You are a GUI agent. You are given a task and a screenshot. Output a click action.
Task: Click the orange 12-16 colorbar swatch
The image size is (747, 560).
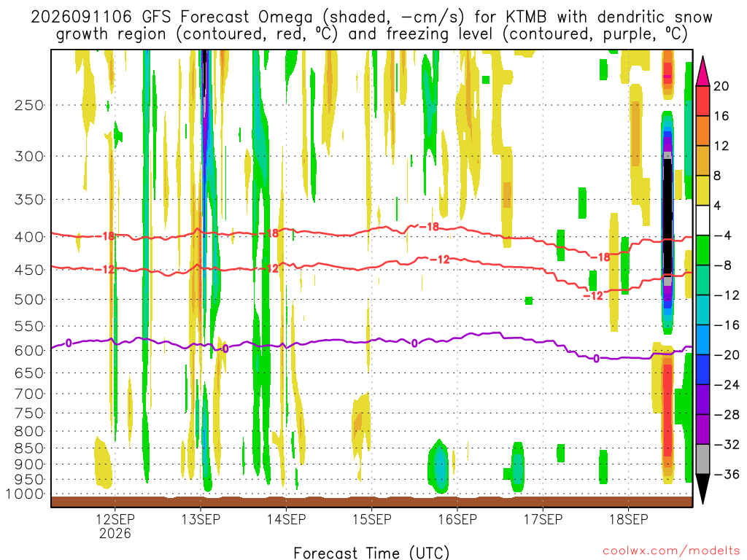pos(703,131)
